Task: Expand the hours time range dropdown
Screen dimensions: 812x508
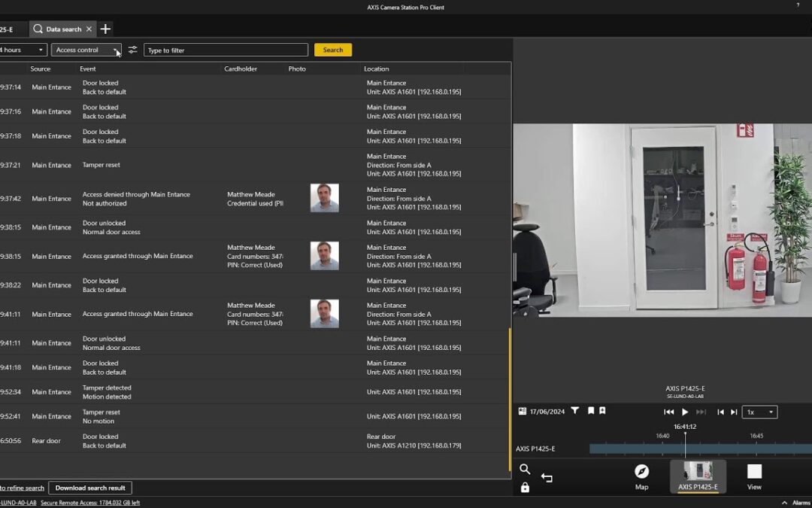Action: pos(23,50)
